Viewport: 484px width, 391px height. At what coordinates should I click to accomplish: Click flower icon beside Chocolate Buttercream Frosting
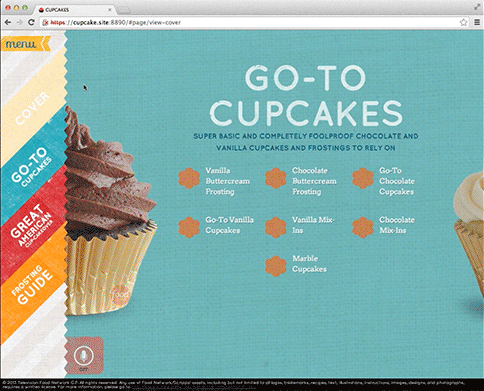(276, 178)
